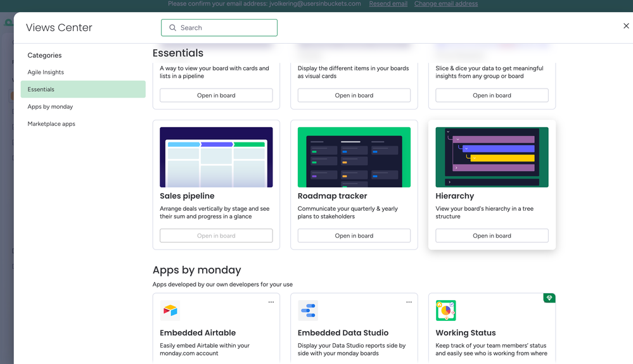The width and height of the screenshot is (633, 364).
Task: Click the Working Status title
Action: point(466,333)
